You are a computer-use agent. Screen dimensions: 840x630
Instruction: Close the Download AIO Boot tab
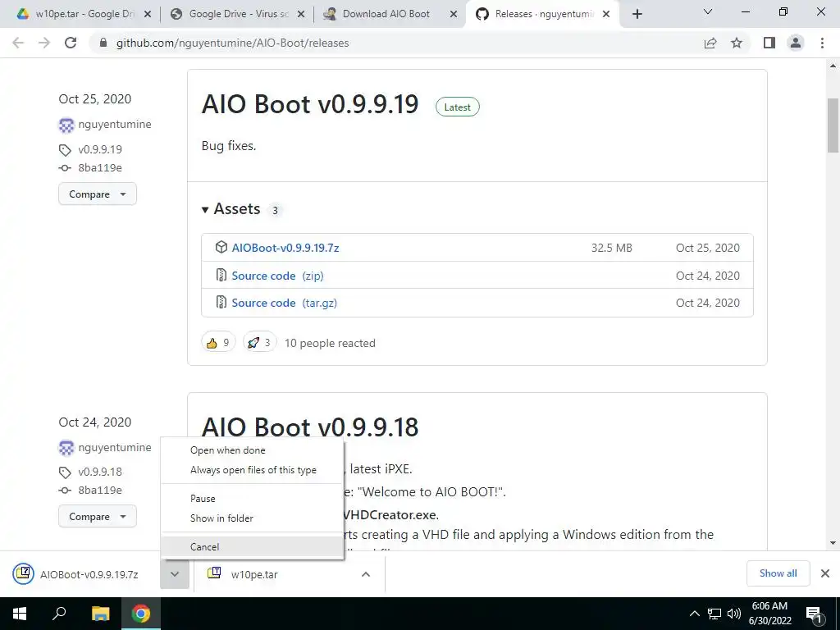click(453, 14)
